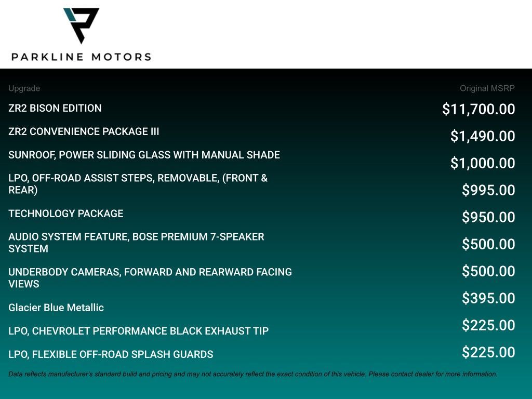Select Flexible Off-Road Splash Guards item
The height and width of the screenshot is (399, 532).
click(x=111, y=354)
